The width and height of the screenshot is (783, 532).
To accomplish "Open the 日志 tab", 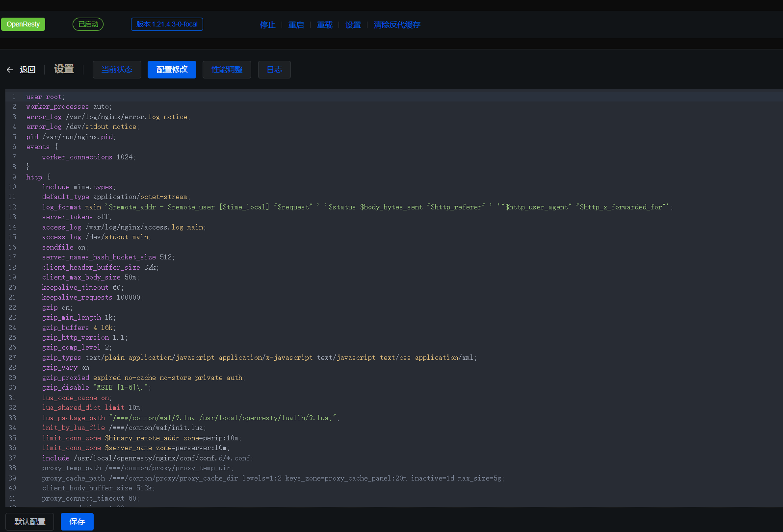I will pyautogui.click(x=274, y=70).
